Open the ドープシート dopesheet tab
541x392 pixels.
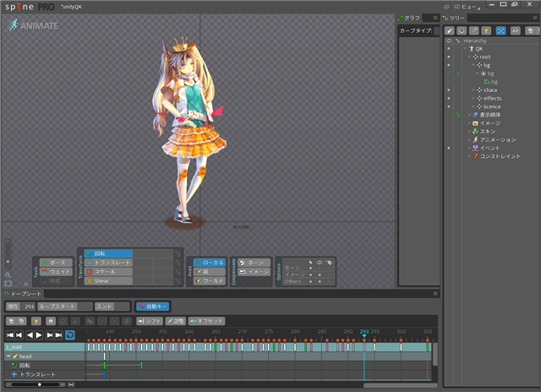(23, 294)
